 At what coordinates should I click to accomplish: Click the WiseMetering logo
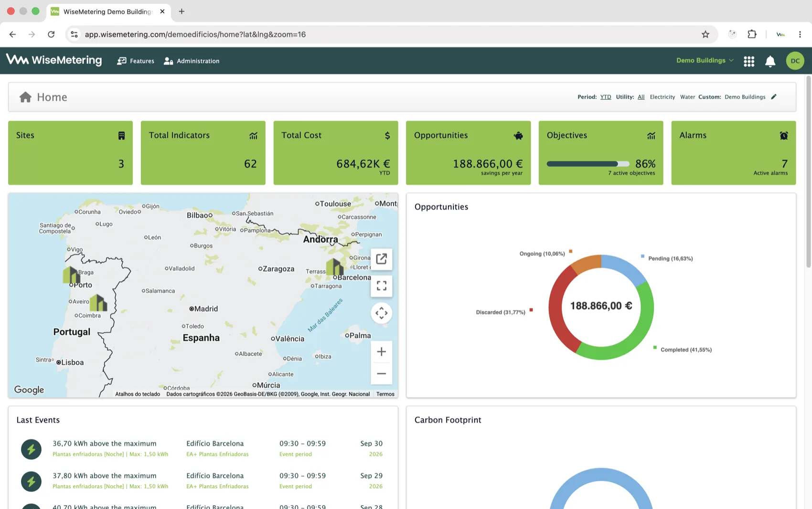click(x=54, y=60)
